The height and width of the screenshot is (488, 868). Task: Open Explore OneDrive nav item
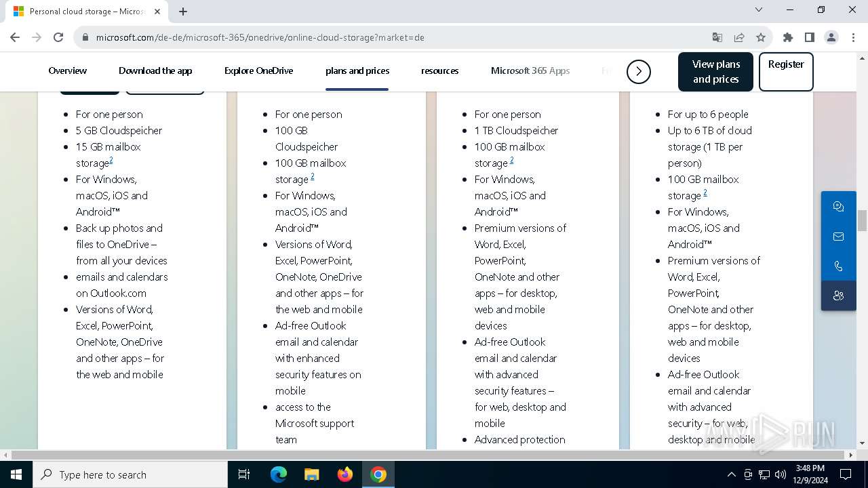coord(258,70)
